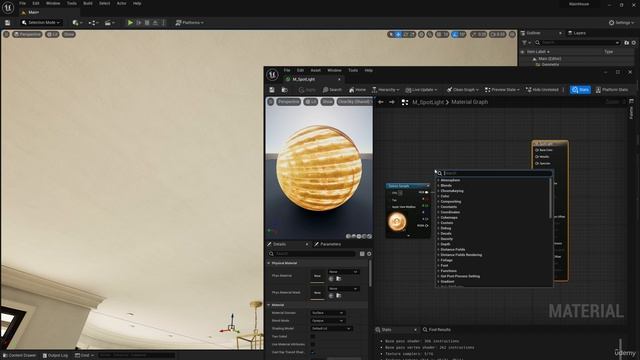The width and height of the screenshot is (640, 360).
Task: Open the Clean Graph dropdown
Action: 462,90
